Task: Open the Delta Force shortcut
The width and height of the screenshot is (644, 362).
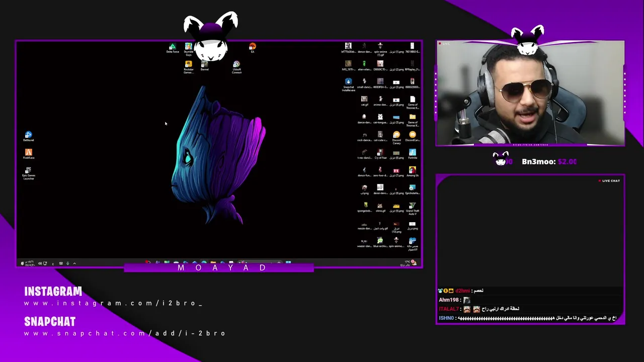Action: [x=173, y=48]
